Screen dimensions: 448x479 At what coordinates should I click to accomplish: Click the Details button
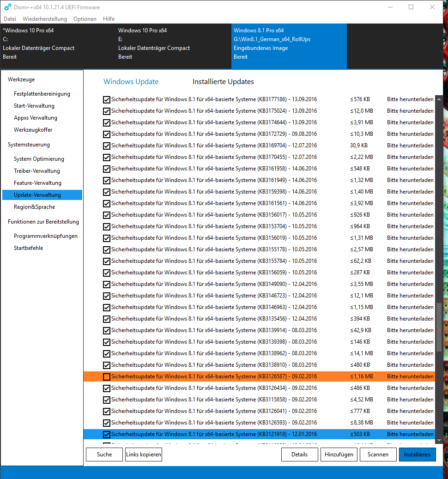pyautogui.click(x=300, y=454)
